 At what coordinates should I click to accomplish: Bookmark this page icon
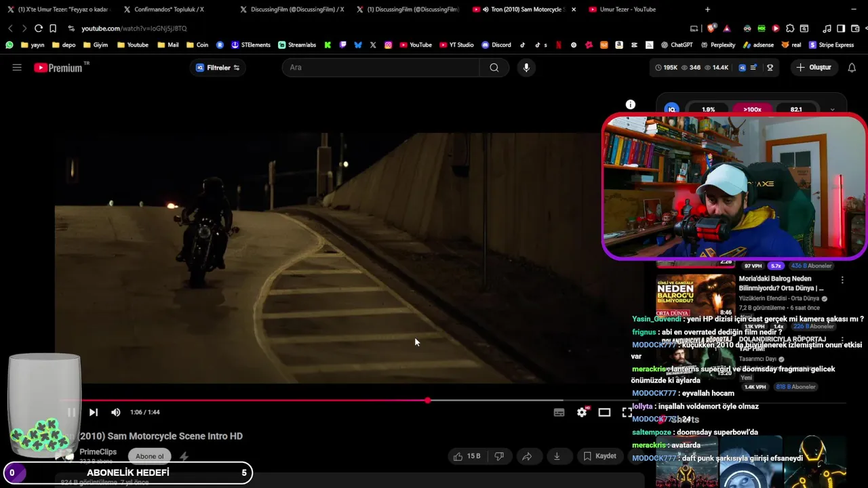53,28
